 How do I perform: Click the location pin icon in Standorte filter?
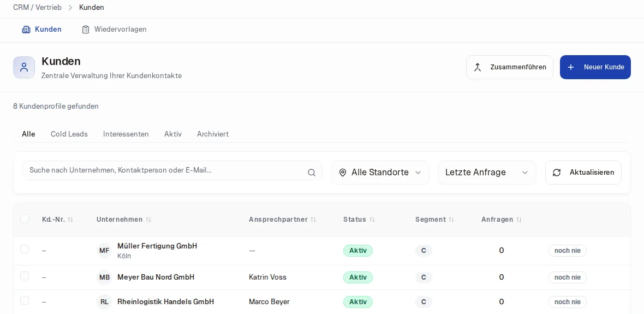click(343, 173)
